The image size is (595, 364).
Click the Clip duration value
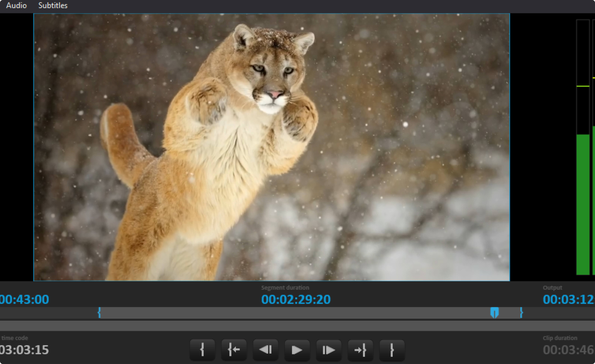click(x=569, y=350)
